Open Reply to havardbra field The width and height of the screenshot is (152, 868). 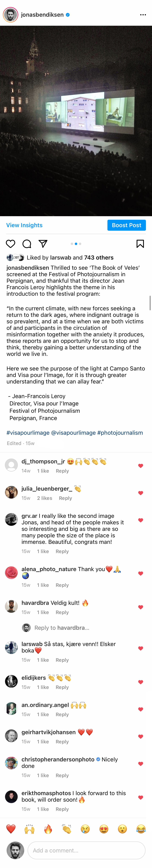point(62,628)
